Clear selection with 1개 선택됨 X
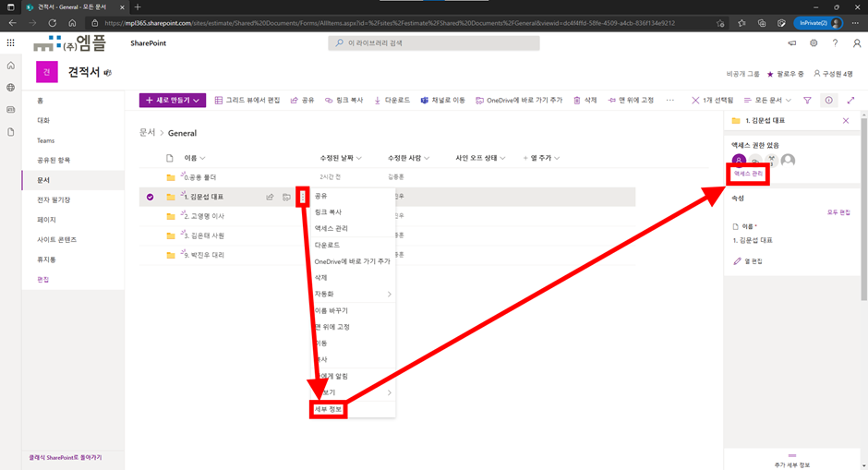 713,101
